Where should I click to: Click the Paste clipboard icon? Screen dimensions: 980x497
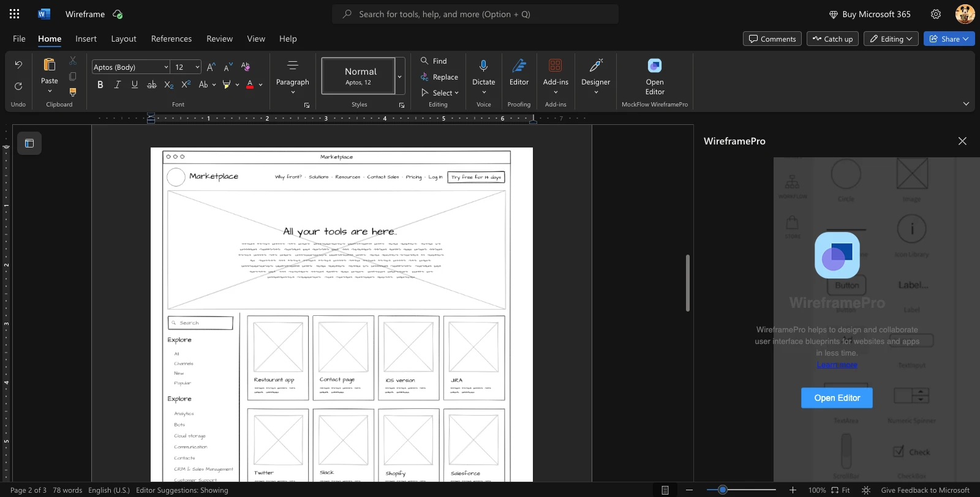(x=50, y=64)
